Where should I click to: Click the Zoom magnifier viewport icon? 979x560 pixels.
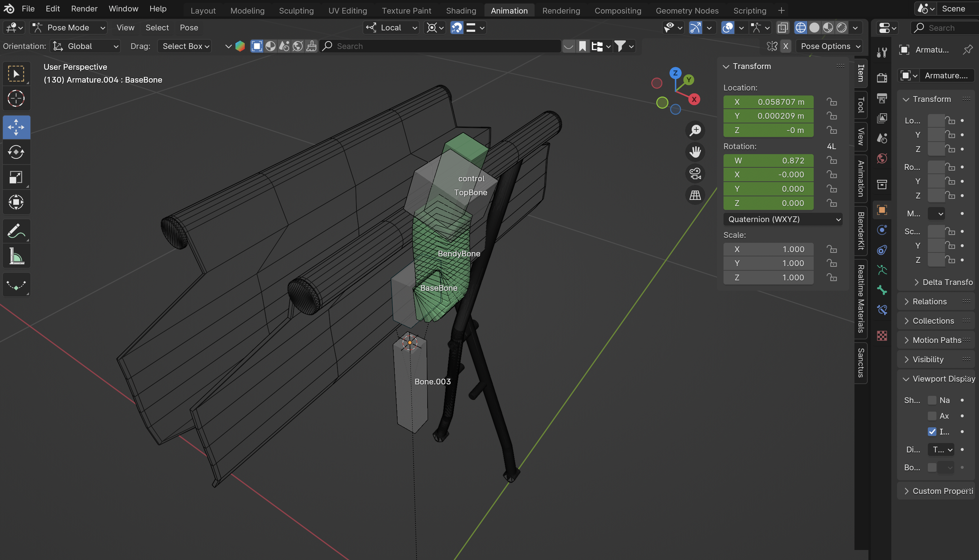[695, 131]
